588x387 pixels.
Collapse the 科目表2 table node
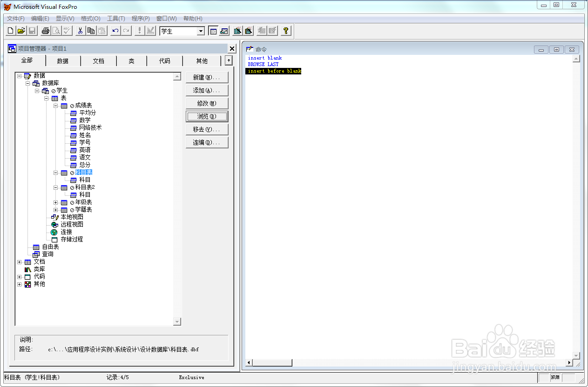coord(56,187)
